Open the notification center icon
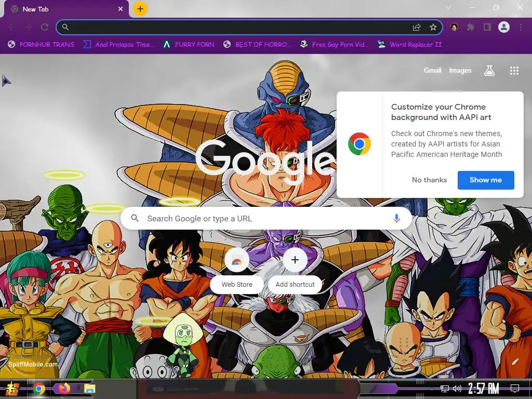 [515, 389]
